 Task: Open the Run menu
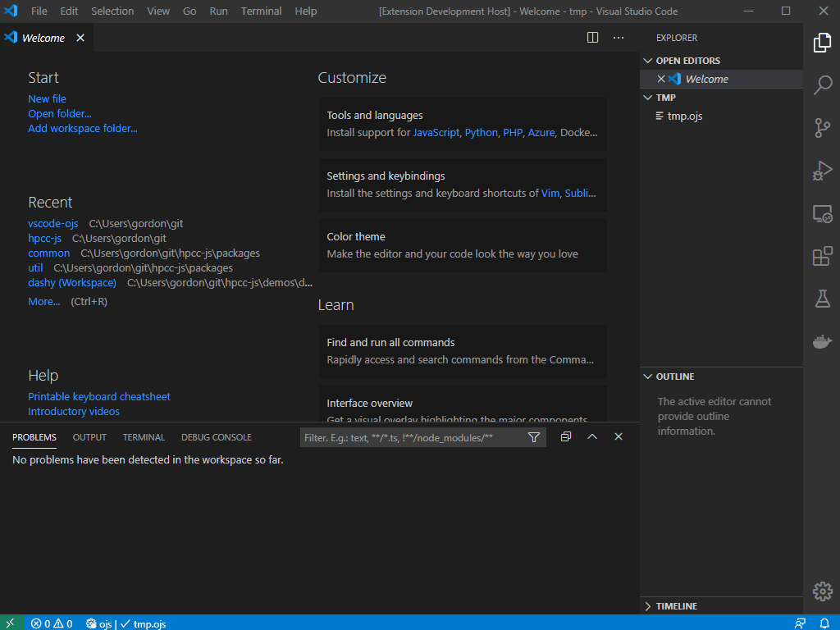pyautogui.click(x=218, y=11)
